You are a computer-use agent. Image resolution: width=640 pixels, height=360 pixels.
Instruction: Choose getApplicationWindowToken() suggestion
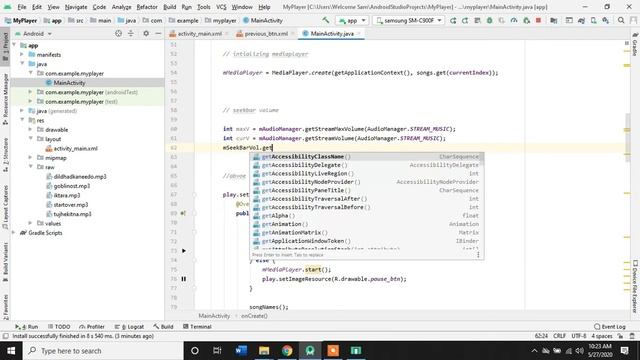[x=366, y=241]
